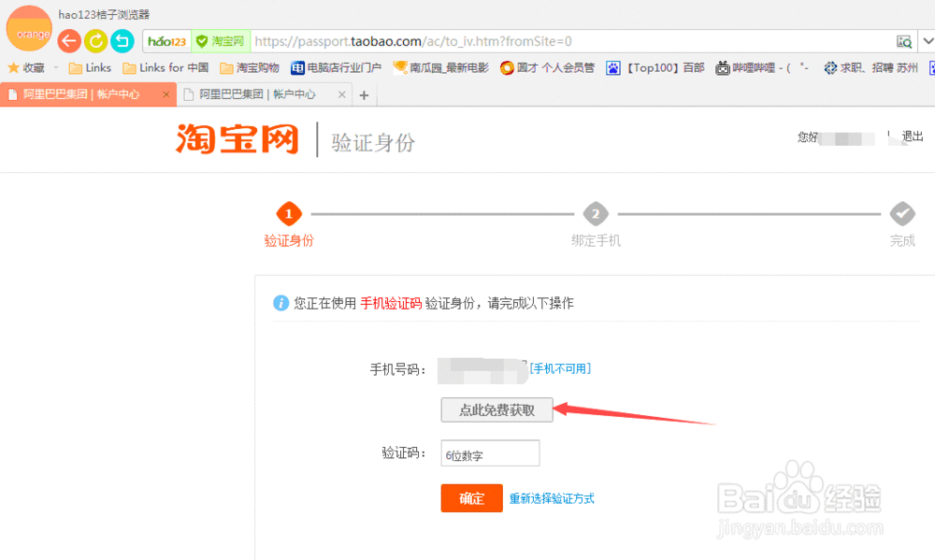Open the 淘宝购物 bookmark folder
The width and height of the screenshot is (935, 560).
(250, 68)
